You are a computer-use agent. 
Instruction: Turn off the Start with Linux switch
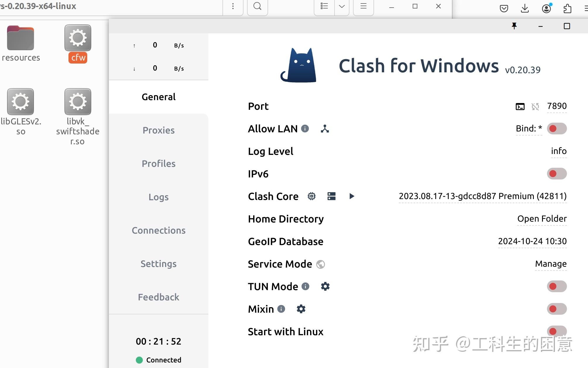point(556,331)
